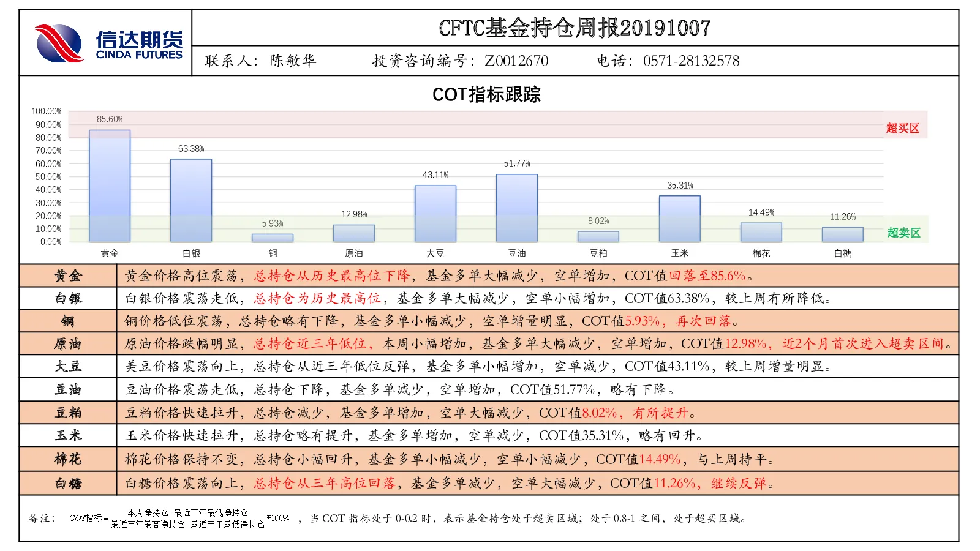Click the 63.38% data label

click(191, 149)
